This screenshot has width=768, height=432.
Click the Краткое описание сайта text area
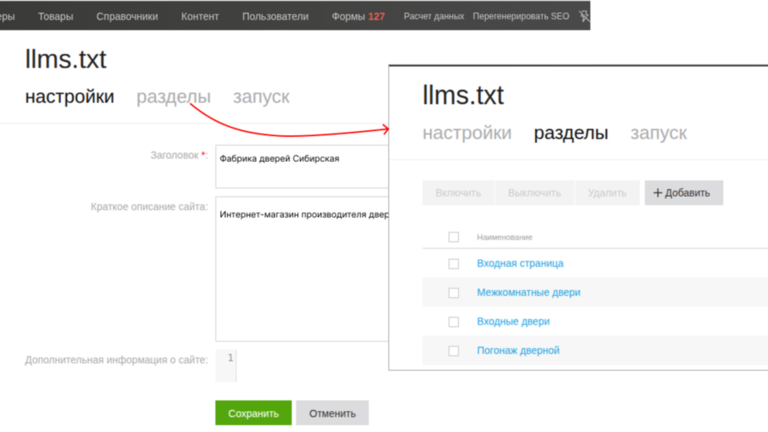click(x=302, y=269)
